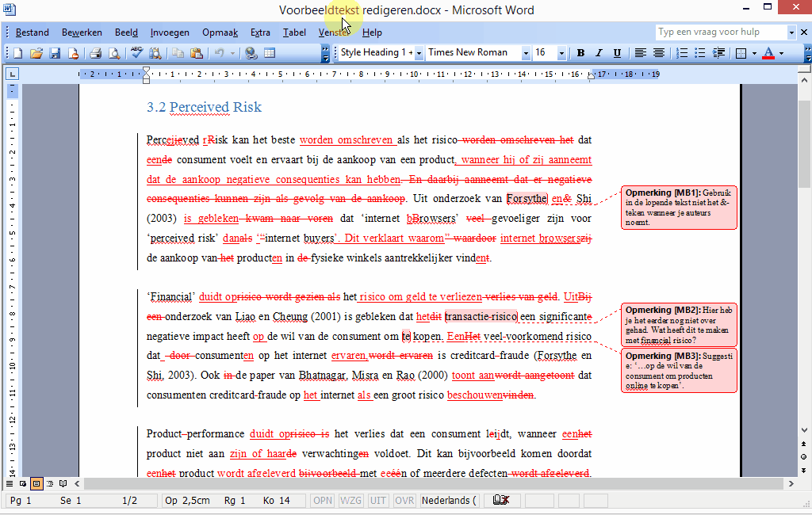Screen dimensions: 812x515
Task: Toggle UIT extend selection in status bar
Action: pos(378,501)
